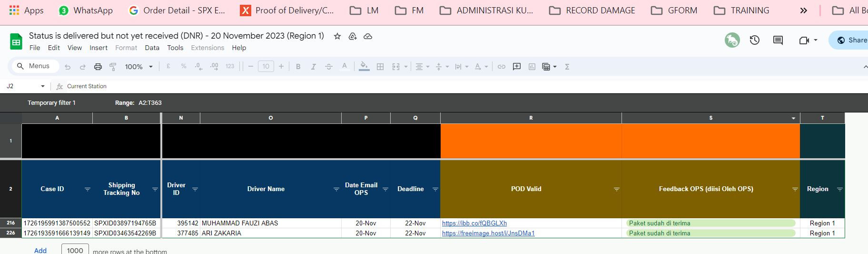Increase decimal places
The width and height of the screenshot is (868, 254).
click(x=214, y=67)
